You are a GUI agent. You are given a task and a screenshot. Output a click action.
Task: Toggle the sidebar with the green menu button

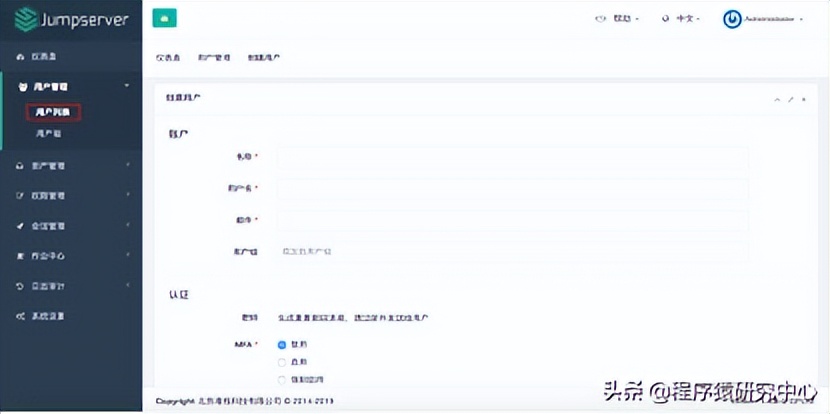pyautogui.click(x=165, y=19)
